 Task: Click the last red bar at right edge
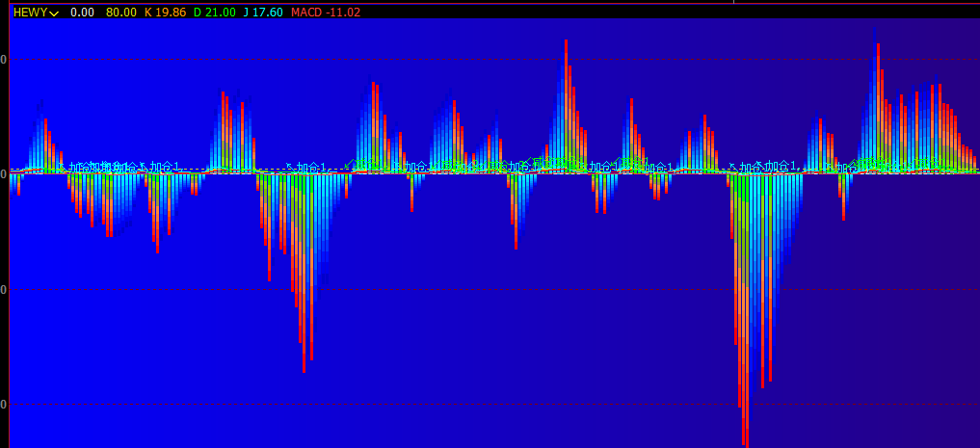(x=974, y=163)
